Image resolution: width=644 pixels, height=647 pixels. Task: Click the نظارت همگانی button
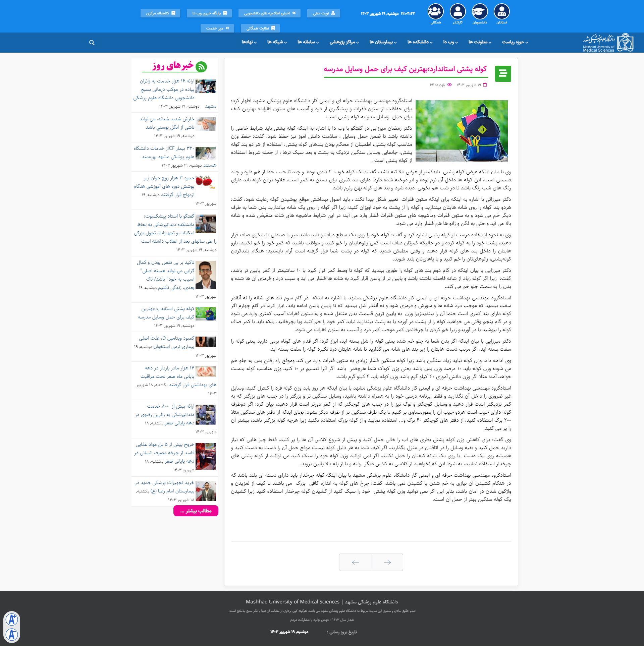pyautogui.click(x=260, y=28)
